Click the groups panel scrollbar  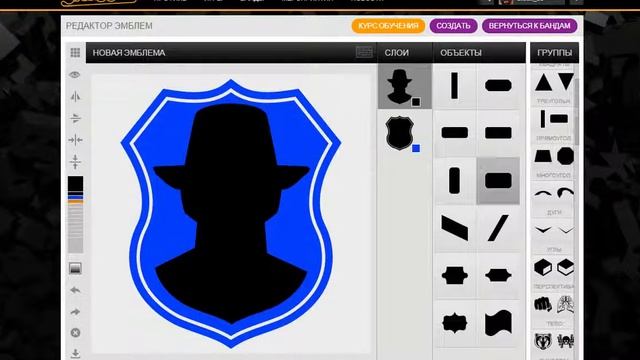[577, 112]
